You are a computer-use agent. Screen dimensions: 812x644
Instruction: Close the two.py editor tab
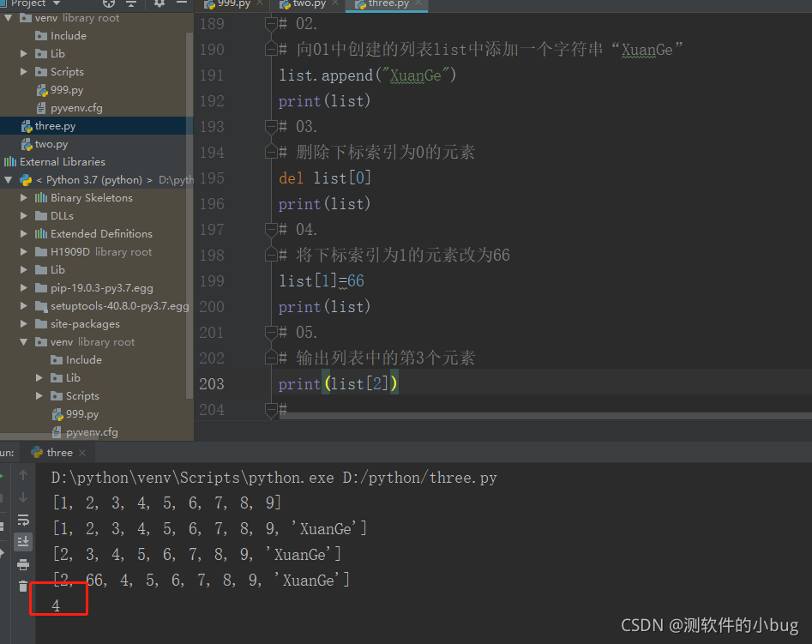click(x=335, y=3)
